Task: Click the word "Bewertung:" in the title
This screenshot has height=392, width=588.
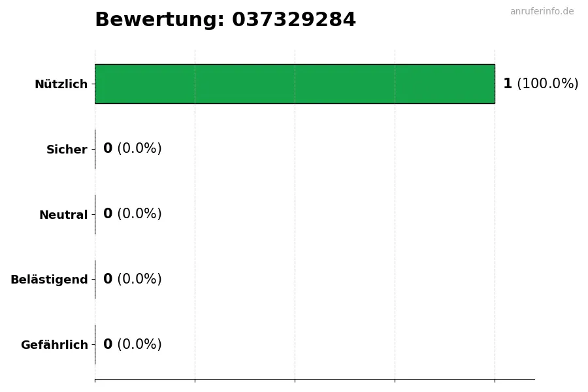Action: [159, 20]
